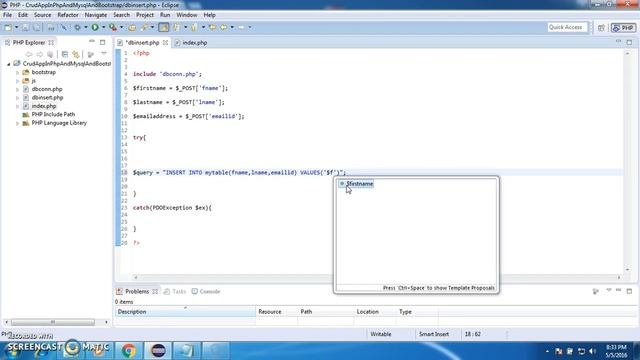Select index.php in PHP Explorer
640x360 pixels.
[x=44, y=106]
